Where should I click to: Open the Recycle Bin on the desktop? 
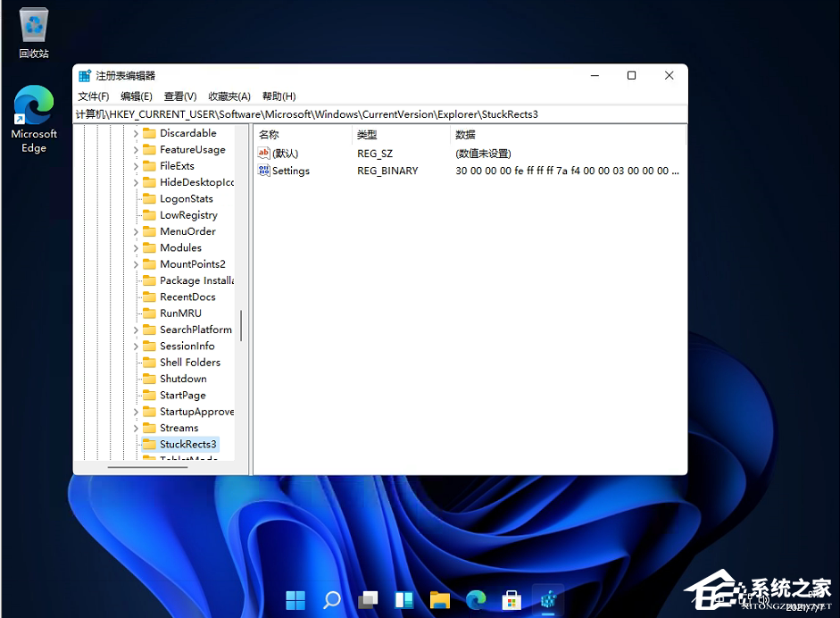(33, 27)
